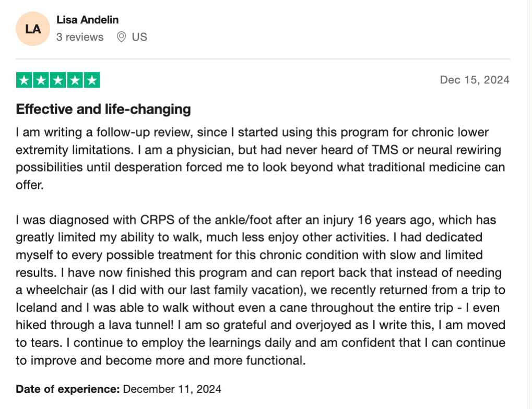Open Lisa Andelin's reviewer profile
Screen dimensions: 532x409
pos(87,20)
